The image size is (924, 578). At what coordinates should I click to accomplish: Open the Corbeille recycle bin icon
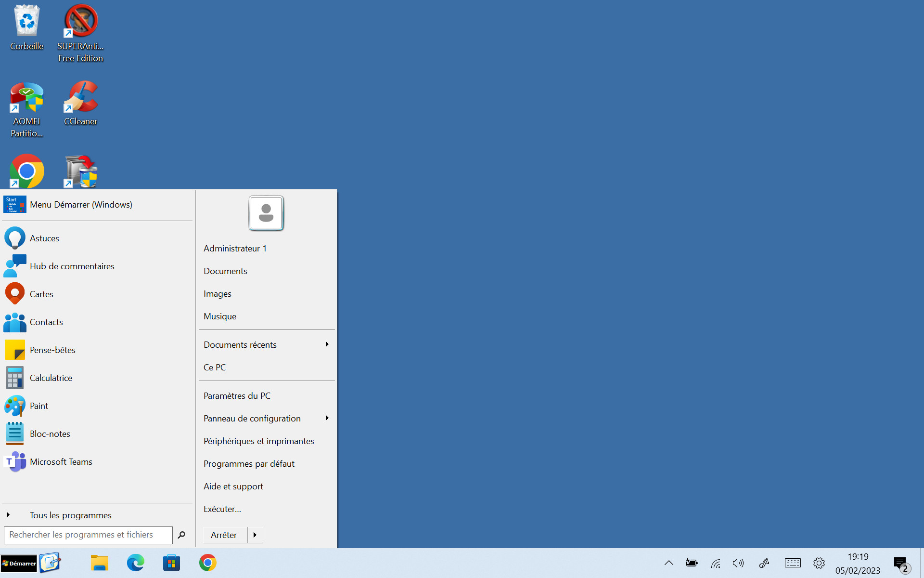click(27, 27)
